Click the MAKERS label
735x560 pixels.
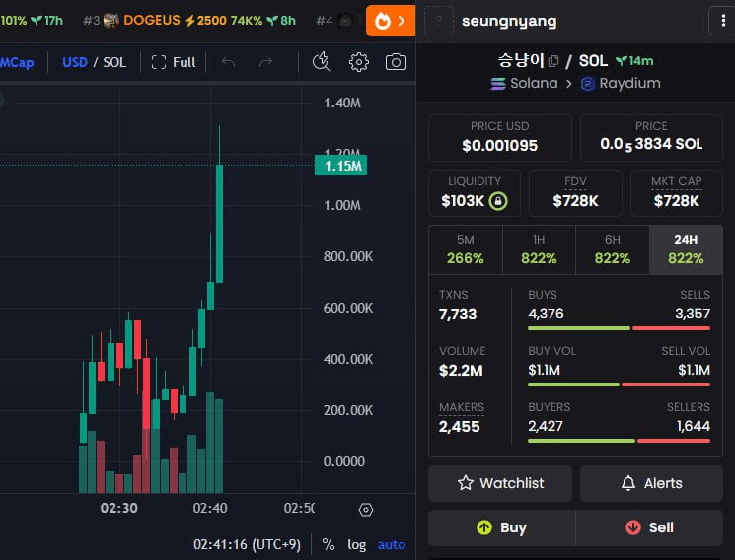click(462, 407)
